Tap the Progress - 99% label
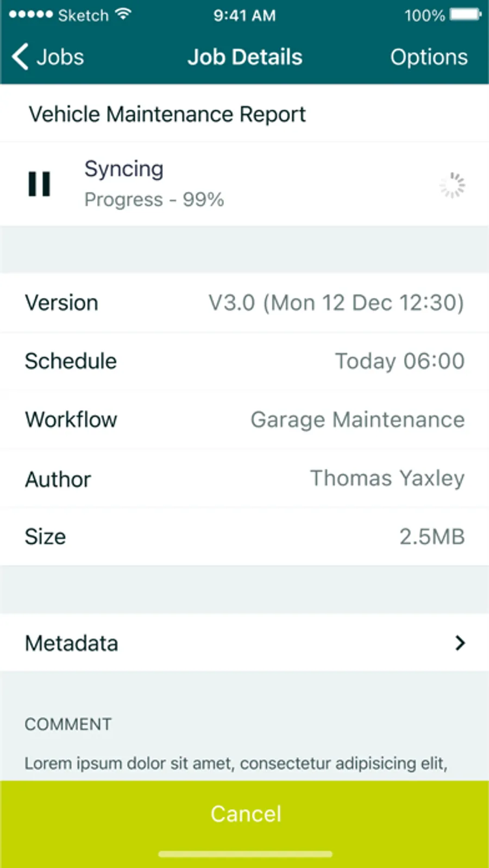 pyautogui.click(x=154, y=200)
